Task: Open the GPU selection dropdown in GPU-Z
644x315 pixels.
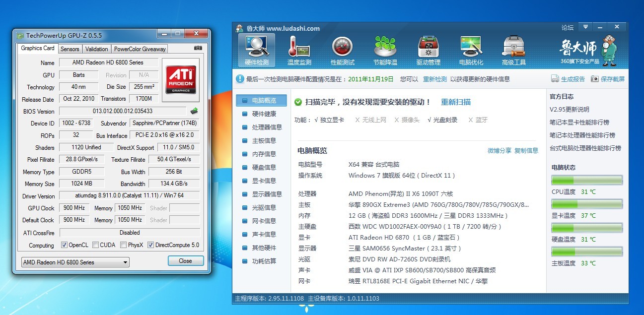Action: (75, 262)
